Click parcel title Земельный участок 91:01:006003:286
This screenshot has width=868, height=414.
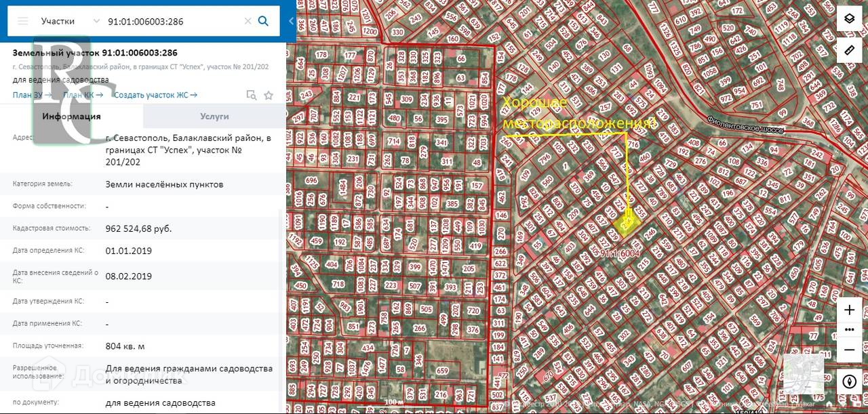95,53
